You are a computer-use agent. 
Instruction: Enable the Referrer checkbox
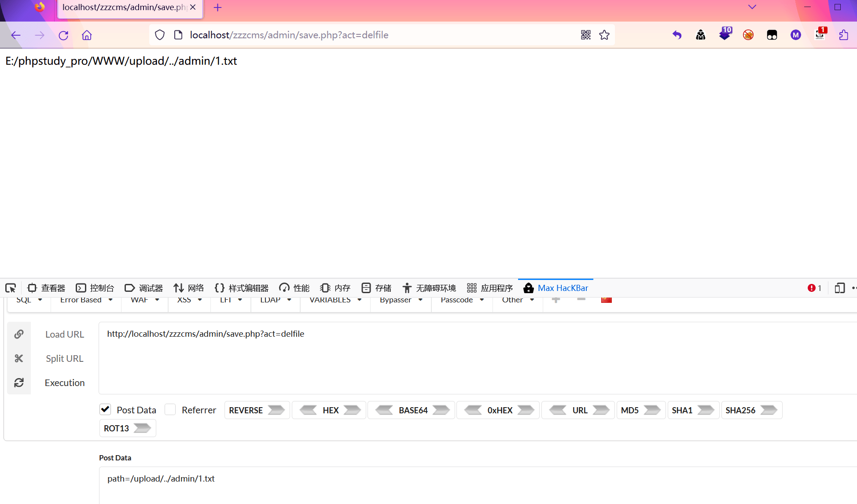click(170, 409)
